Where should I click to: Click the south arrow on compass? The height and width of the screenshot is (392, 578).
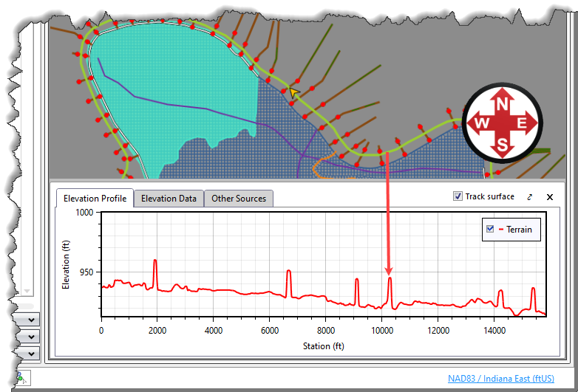[503, 146]
